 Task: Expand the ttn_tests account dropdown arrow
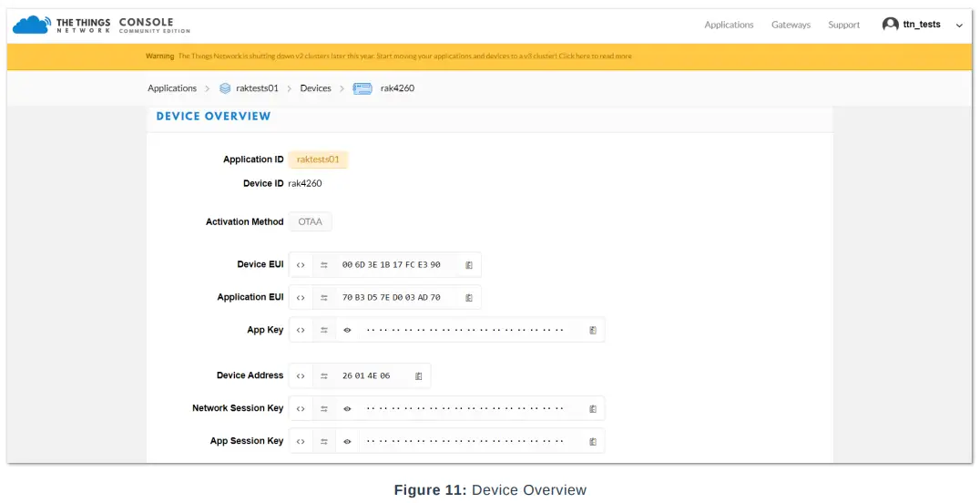point(959,26)
